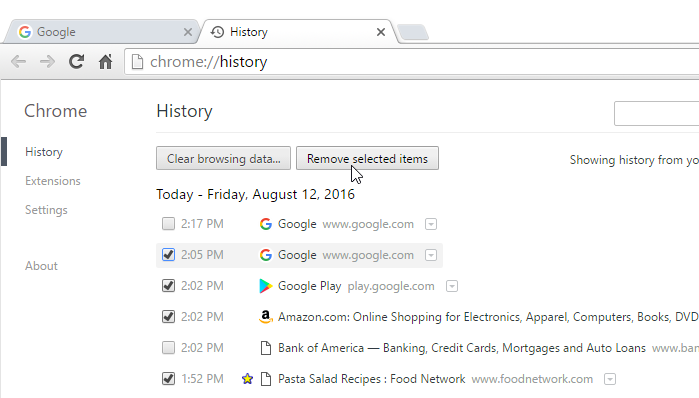Open the Home page icon

(x=106, y=62)
